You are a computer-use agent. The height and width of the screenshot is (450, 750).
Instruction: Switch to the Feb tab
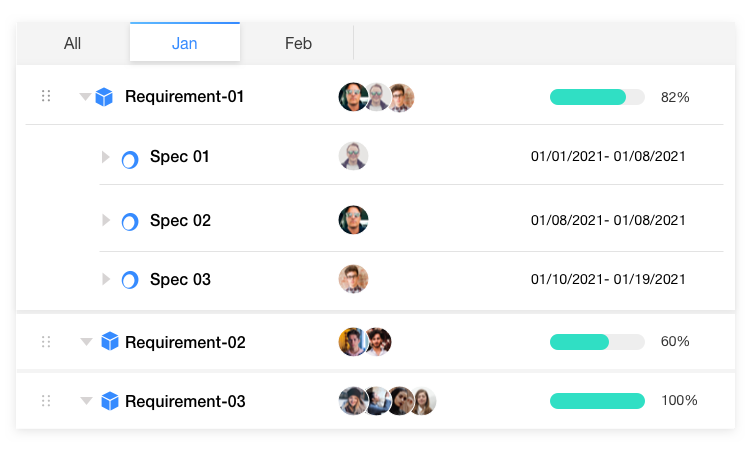click(x=298, y=43)
